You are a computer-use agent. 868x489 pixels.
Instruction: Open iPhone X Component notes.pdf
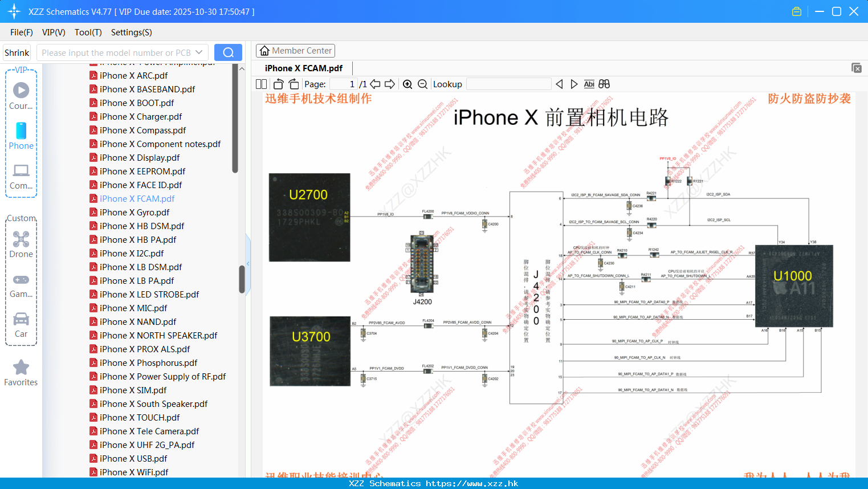[x=160, y=144]
